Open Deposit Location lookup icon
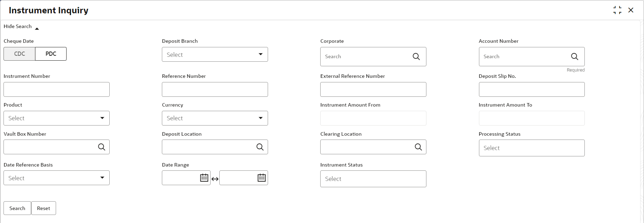This screenshot has height=223, width=644. [x=260, y=147]
